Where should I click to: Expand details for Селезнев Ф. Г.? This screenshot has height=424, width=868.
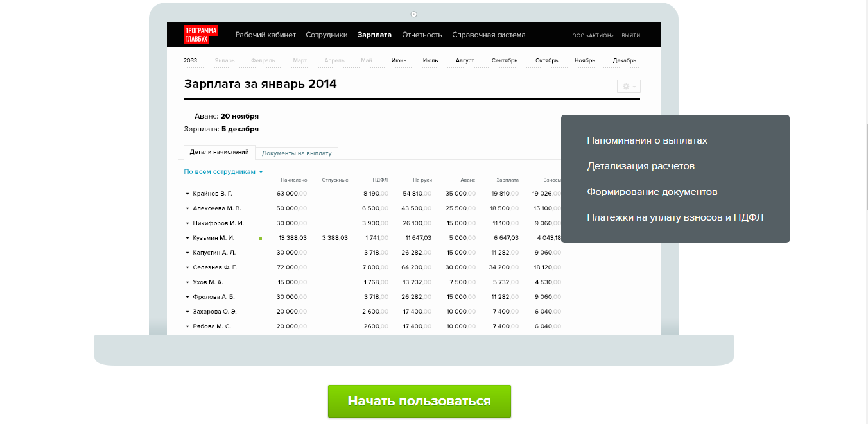click(187, 267)
